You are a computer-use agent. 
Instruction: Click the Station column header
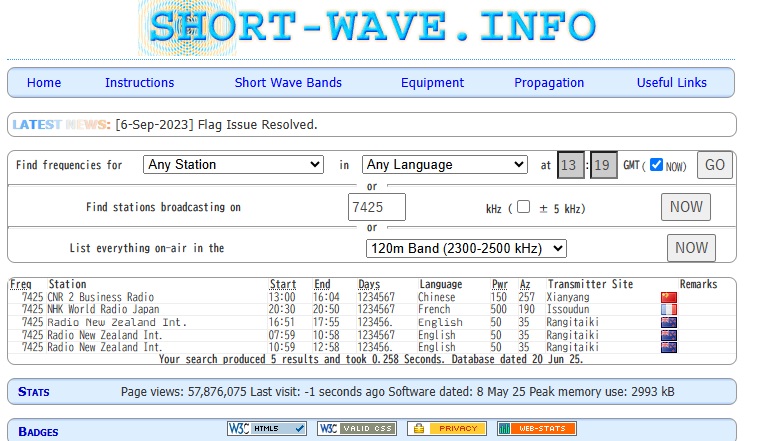[x=67, y=284]
